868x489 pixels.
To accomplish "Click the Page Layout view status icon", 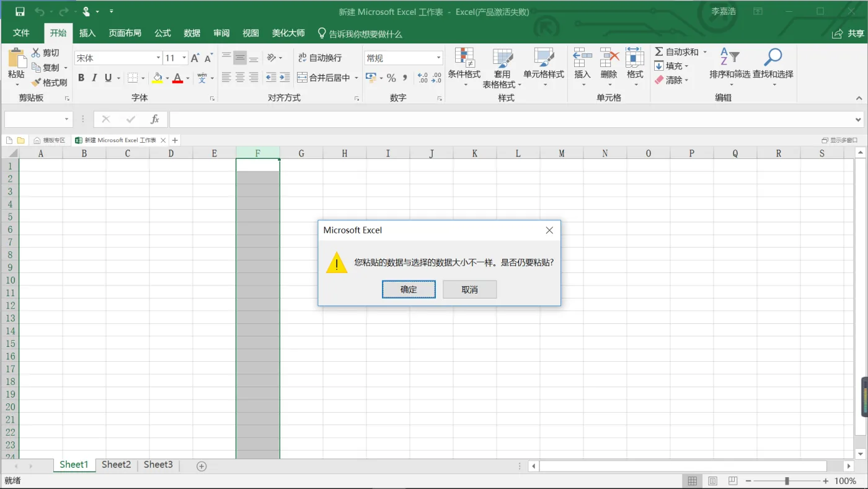I will click(712, 481).
